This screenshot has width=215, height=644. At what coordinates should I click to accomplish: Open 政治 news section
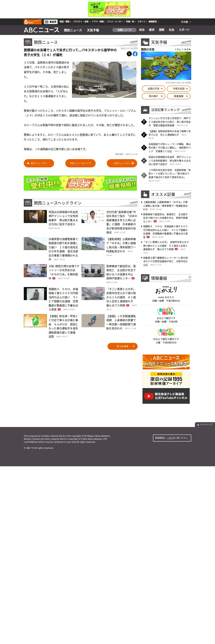[142, 30]
